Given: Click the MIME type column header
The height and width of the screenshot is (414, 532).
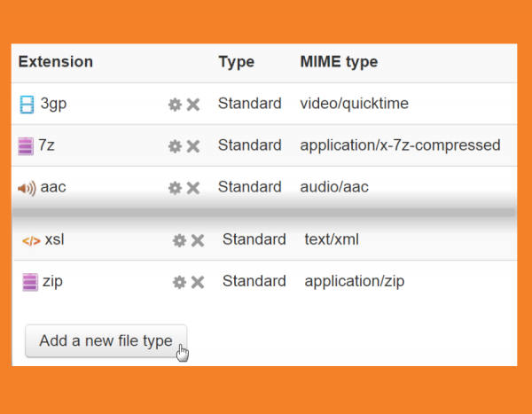Looking at the screenshot, I should [x=339, y=62].
